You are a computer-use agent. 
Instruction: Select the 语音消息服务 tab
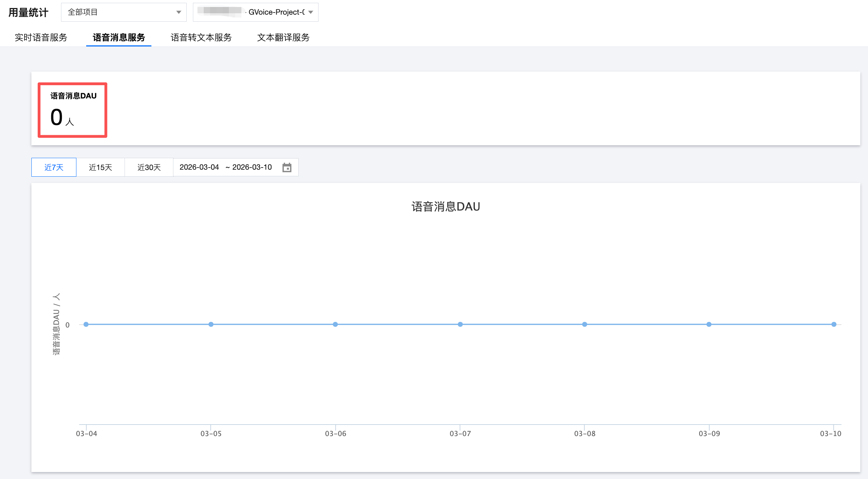[119, 37]
